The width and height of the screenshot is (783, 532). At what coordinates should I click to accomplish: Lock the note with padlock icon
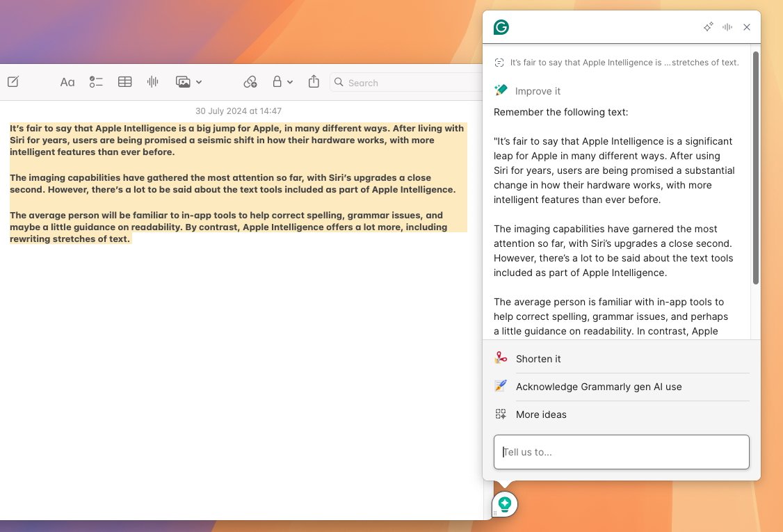[x=277, y=81]
